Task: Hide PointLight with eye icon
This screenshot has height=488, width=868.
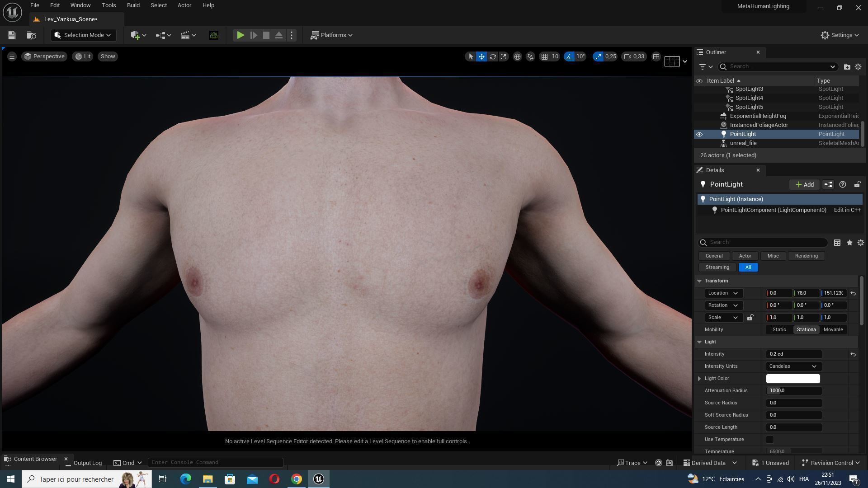Action: [699, 134]
